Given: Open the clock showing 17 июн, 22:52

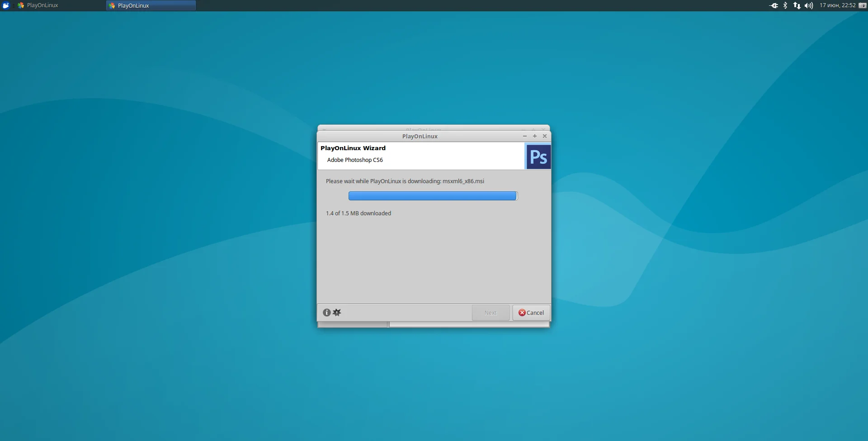Looking at the screenshot, I should [837, 5].
